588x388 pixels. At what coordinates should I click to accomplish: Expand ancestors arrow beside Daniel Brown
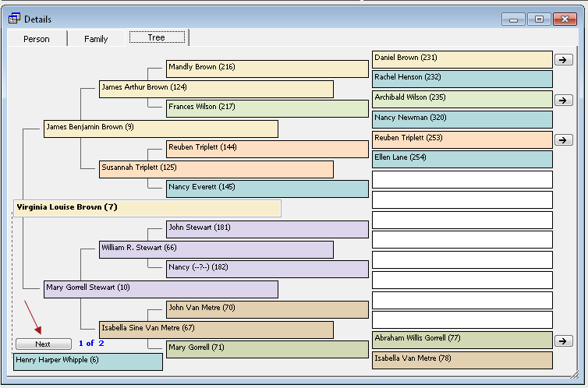tap(563, 59)
